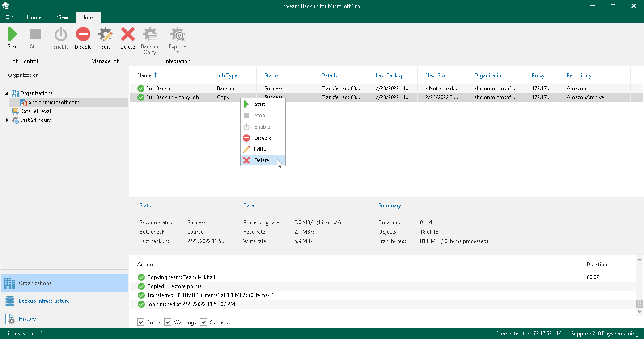Viewport: 644px width, 339px height.
Task: Select the Data retrieval tree item
Action: click(35, 111)
